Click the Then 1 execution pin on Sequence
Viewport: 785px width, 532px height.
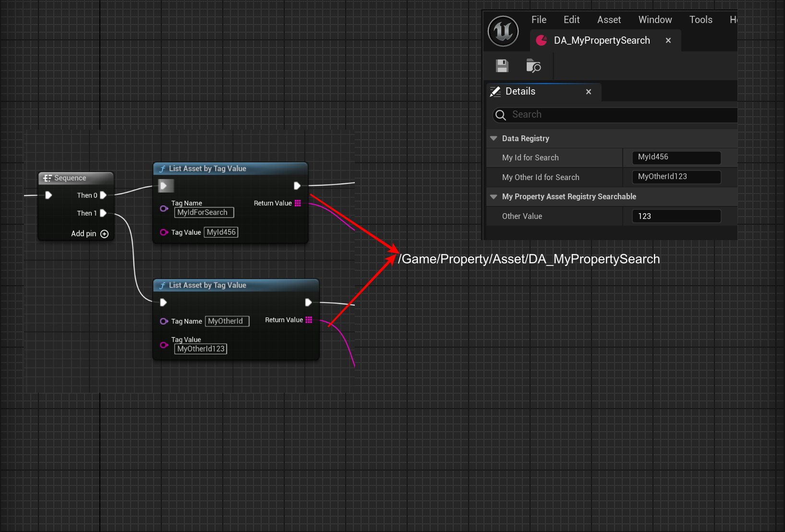tap(103, 213)
